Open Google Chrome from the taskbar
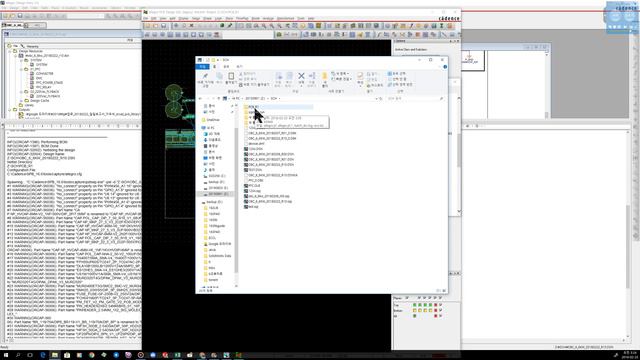 pos(91,355)
